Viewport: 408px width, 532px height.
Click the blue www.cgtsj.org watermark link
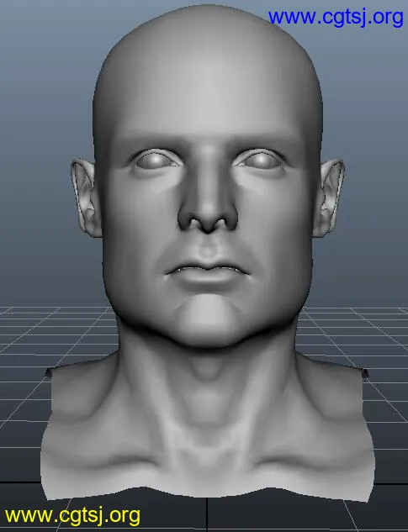(x=336, y=18)
